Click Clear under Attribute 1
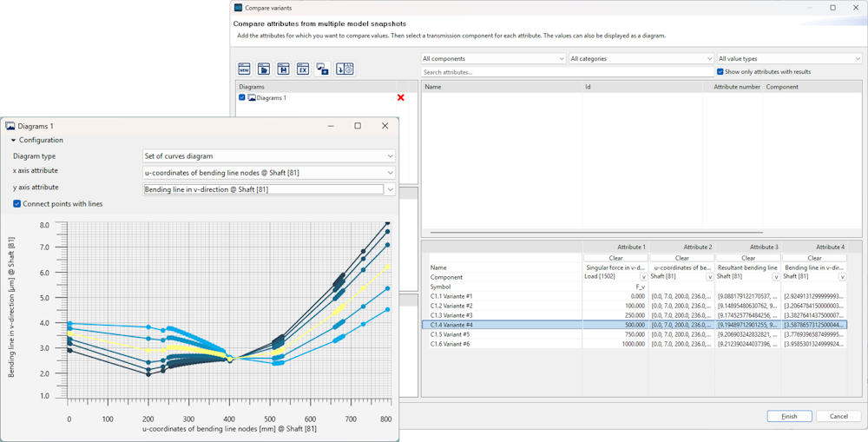Viewport: 868px width, 442px height. pos(615,258)
